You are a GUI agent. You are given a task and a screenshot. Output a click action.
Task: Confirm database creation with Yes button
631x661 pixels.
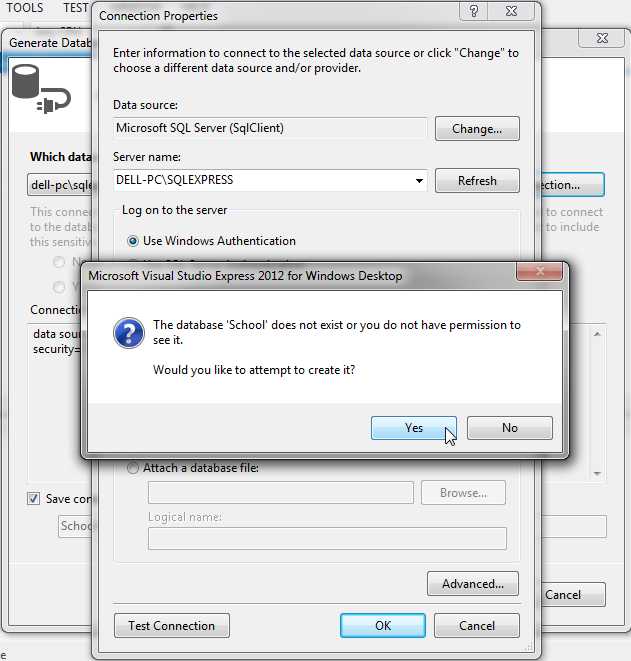coord(414,428)
